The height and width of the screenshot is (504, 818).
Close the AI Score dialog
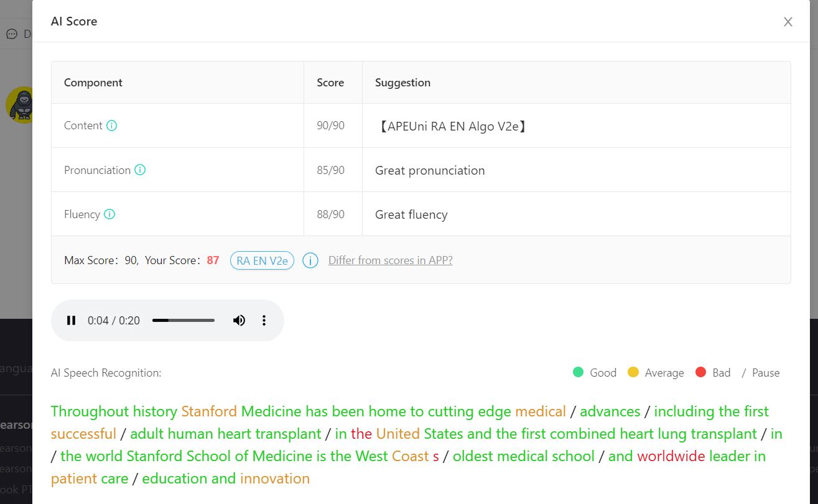[x=788, y=22]
